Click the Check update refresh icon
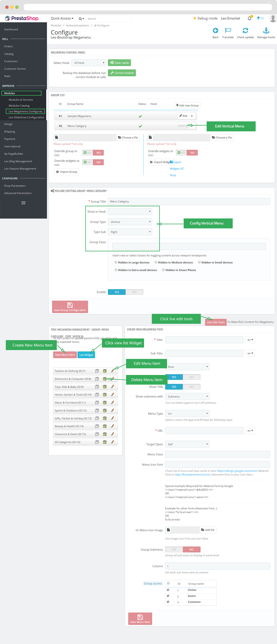This screenshot has width=277, height=644. [245, 30]
